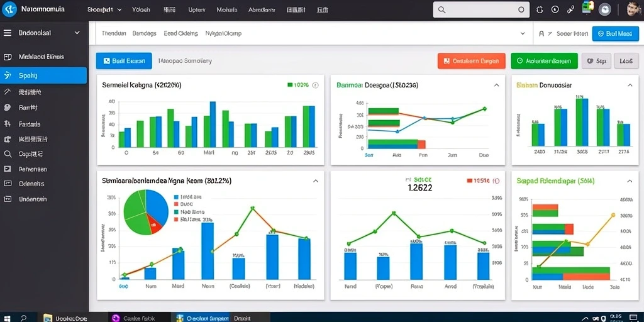Toggle the red-labeled circle in center bottom chart
Image resolution: width=644 pixels, height=322 pixels.
click(x=496, y=180)
